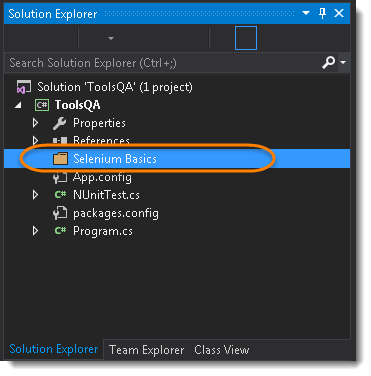Click the Solution 'ToolsQA' icon
Screen dimensions: 371x376
point(24,87)
